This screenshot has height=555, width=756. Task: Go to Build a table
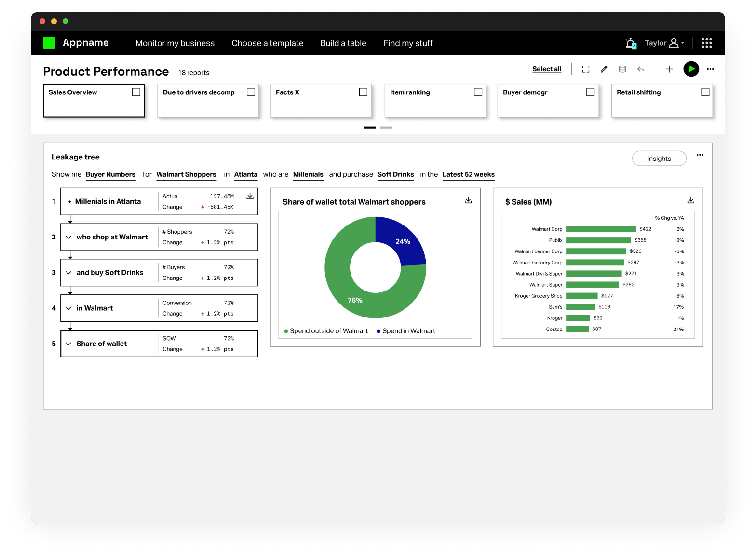click(x=343, y=43)
